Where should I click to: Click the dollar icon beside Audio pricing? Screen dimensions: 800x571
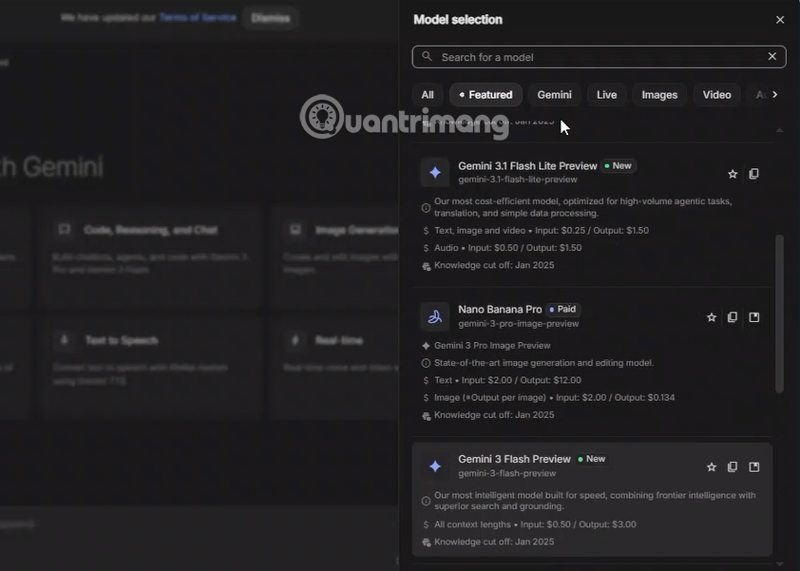pos(426,248)
